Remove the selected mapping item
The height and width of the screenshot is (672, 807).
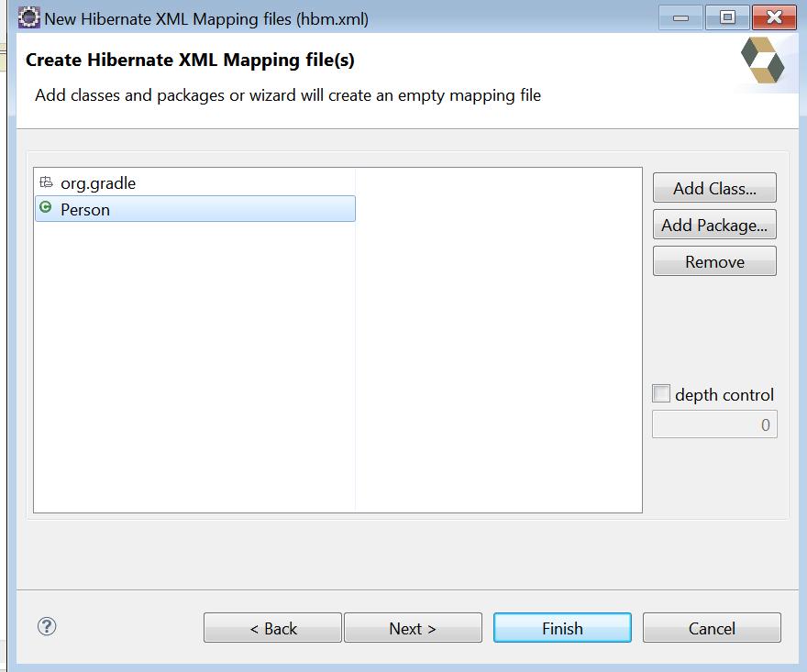click(714, 261)
